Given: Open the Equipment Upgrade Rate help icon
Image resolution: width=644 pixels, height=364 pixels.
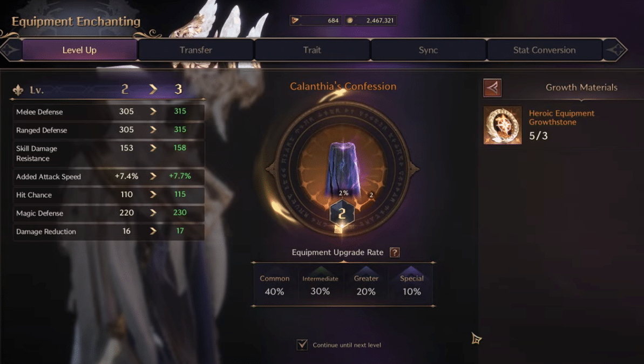Looking at the screenshot, I should pyautogui.click(x=395, y=252).
